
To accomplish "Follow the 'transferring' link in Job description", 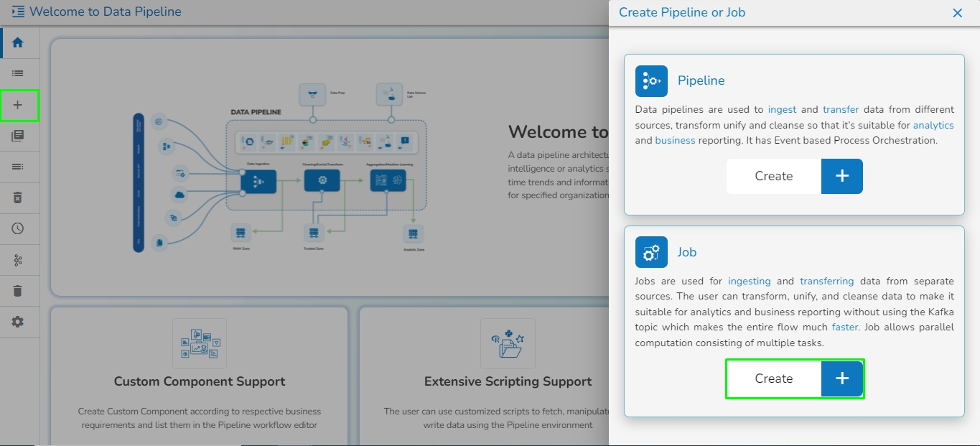I will click(x=827, y=282).
